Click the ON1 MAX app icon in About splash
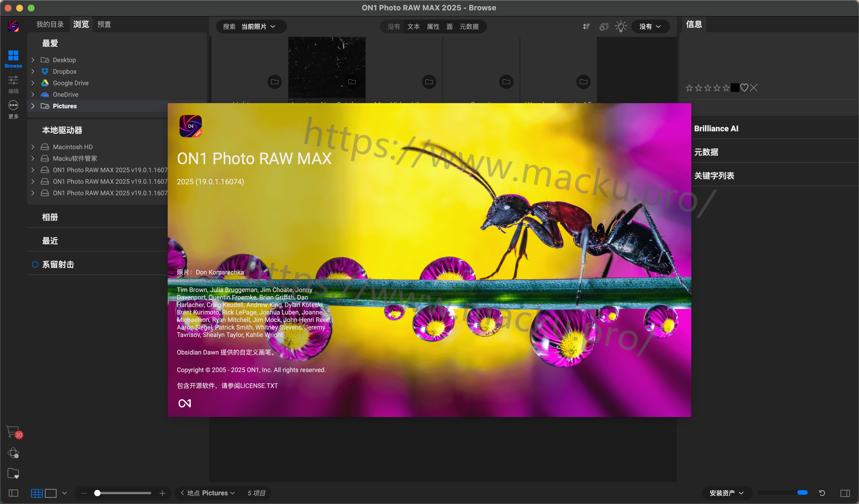 pos(190,126)
